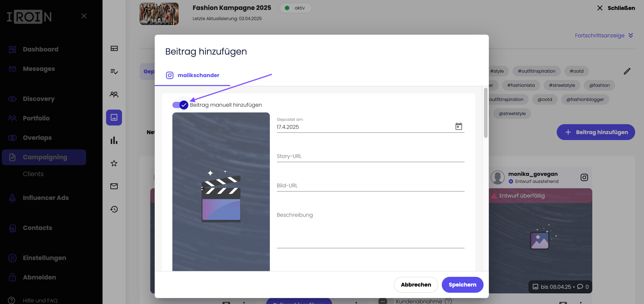Open the mail envelope icon
The image size is (644, 304).
tap(114, 186)
